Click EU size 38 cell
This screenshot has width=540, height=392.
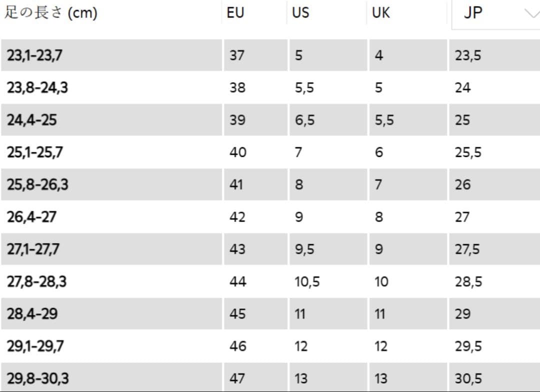[237, 88]
